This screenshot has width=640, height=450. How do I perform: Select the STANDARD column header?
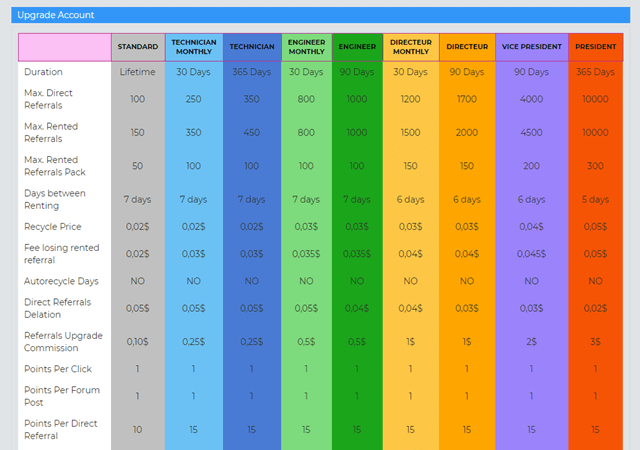pos(138,47)
